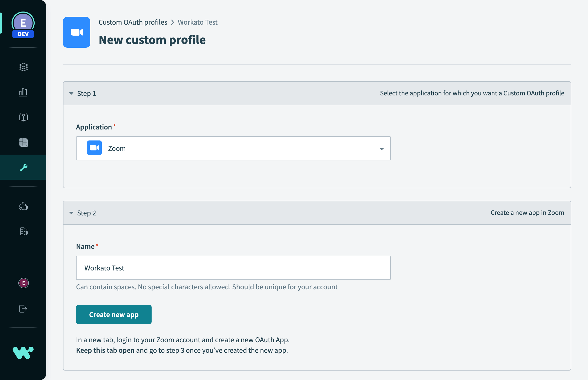Collapse Step 1 section
Image resolution: width=588 pixels, height=380 pixels.
click(x=71, y=93)
